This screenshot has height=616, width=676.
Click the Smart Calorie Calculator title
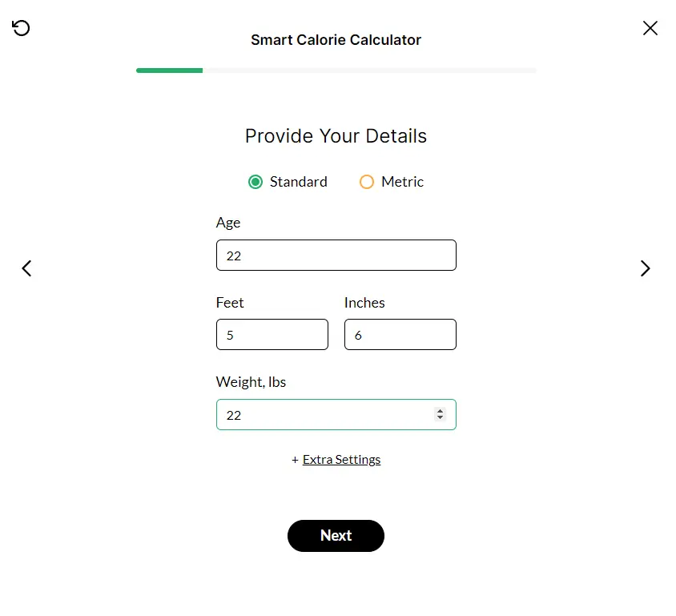tap(336, 40)
